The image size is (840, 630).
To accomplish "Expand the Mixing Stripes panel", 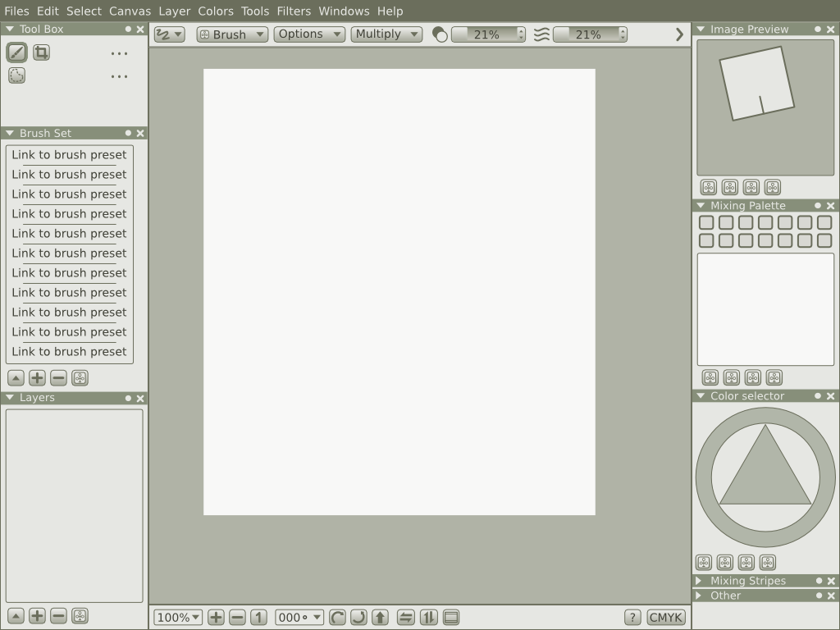I will click(700, 581).
